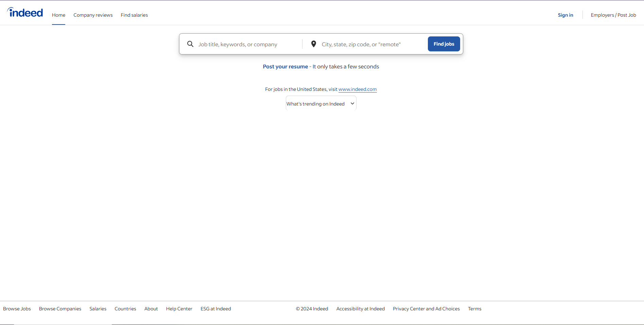The image size is (644, 325).
Task: Open Accessibility at Indeed link
Action: click(x=360, y=309)
